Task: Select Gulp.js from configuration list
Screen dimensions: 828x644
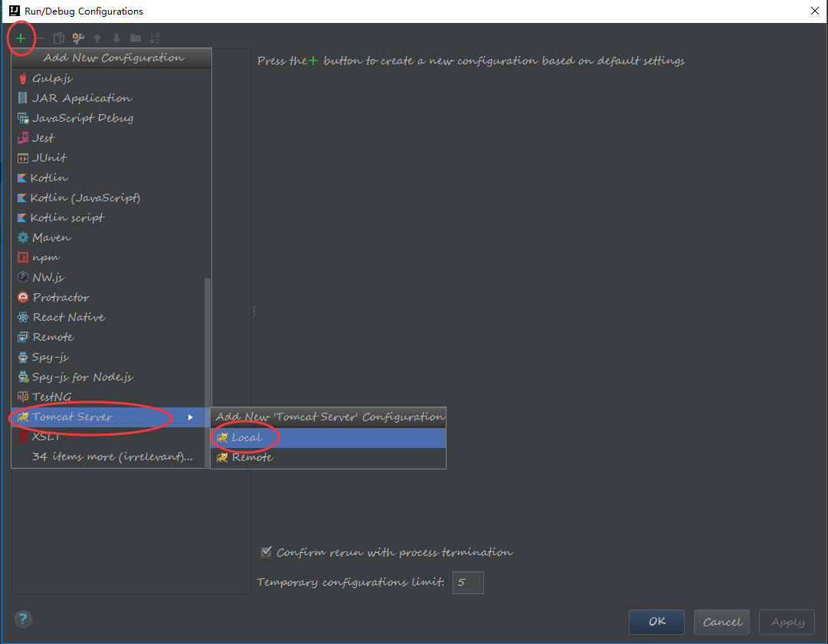Action: pos(111,78)
